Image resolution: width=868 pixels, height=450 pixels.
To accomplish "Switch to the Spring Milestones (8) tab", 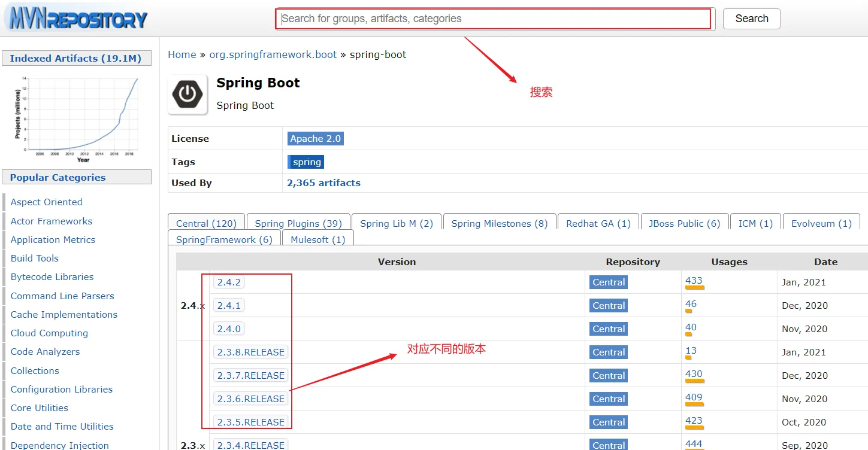I will 499,223.
